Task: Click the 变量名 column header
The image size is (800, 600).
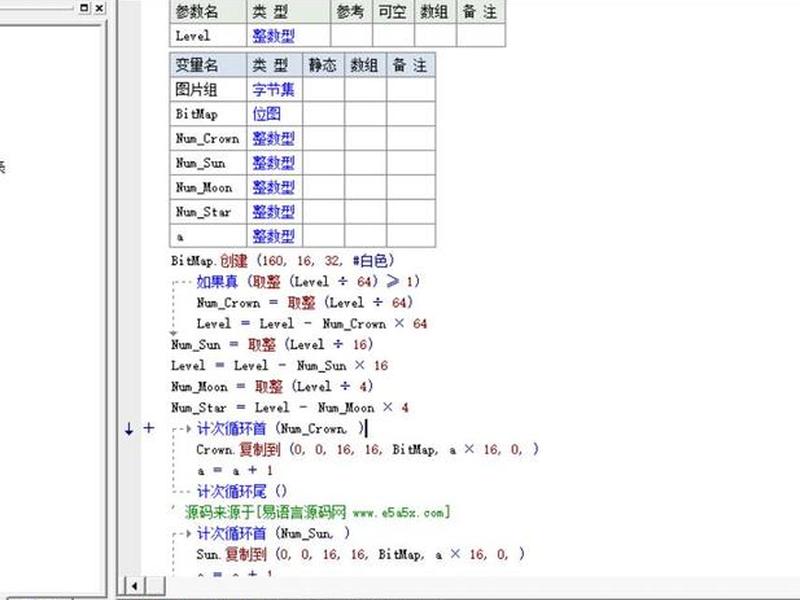Action: (x=208, y=65)
